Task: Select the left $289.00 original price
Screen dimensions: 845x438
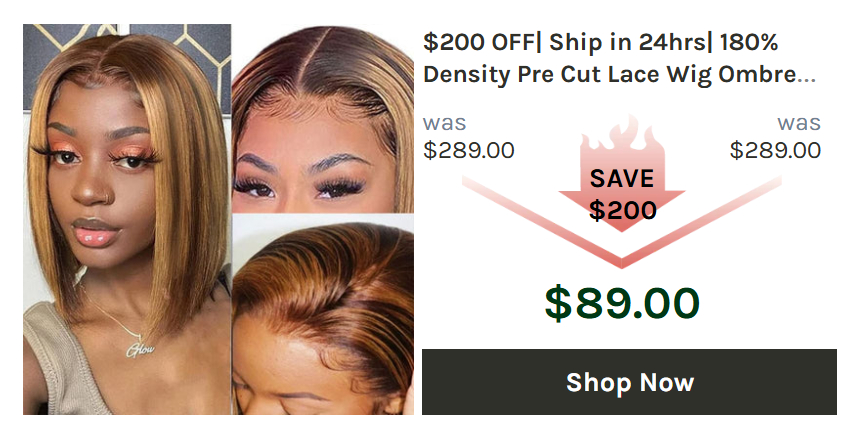Action: click(x=468, y=150)
